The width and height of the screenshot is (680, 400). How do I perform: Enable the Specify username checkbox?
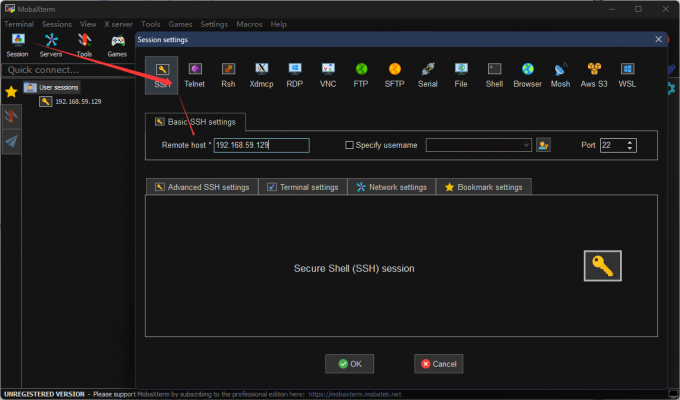(349, 145)
